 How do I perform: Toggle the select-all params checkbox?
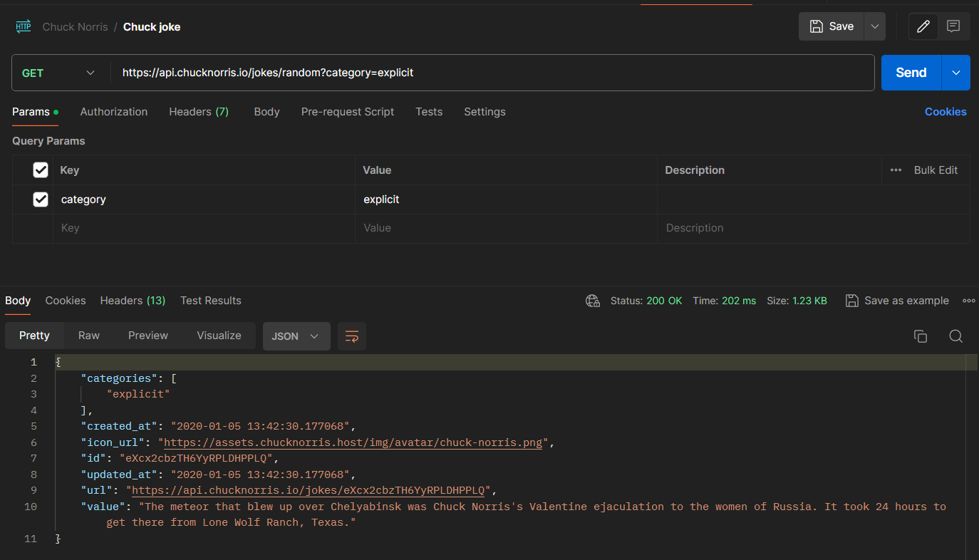(41, 170)
